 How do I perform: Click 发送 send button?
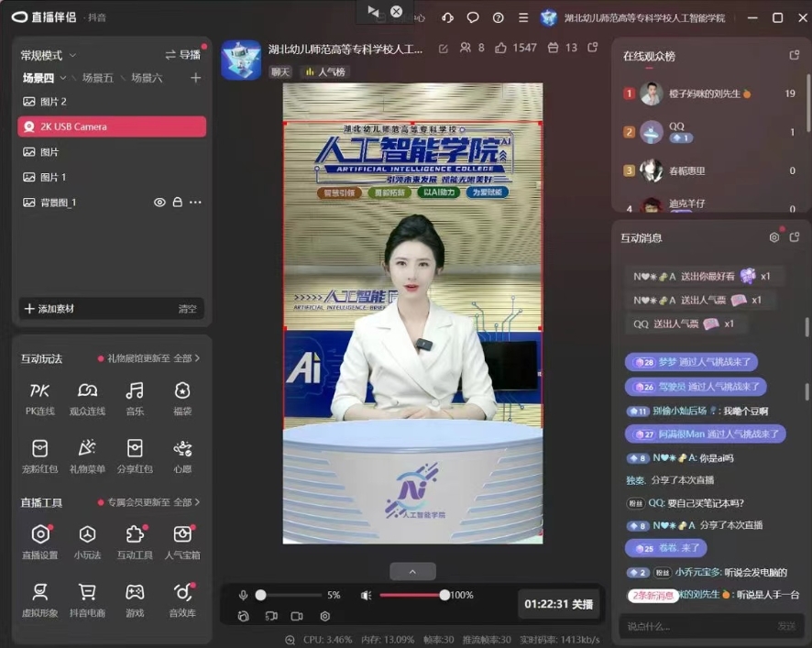pyautogui.click(x=786, y=626)
